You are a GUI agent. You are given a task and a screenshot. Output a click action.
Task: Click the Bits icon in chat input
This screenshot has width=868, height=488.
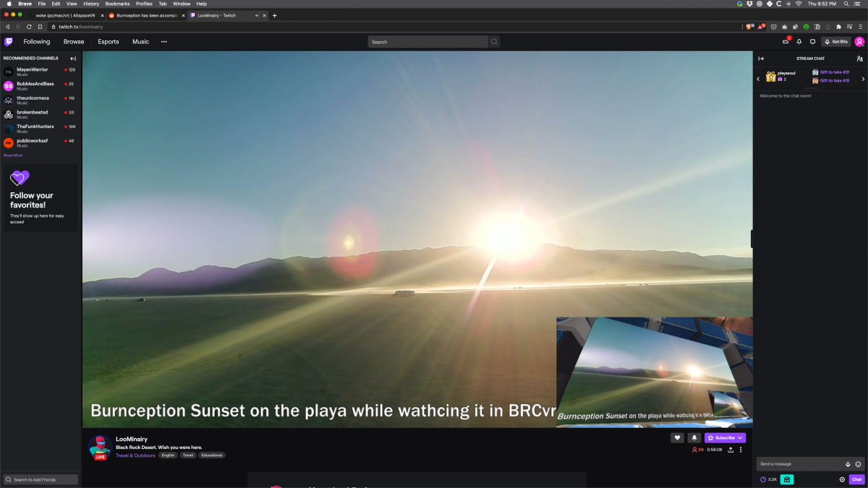(x=848, y=464)
